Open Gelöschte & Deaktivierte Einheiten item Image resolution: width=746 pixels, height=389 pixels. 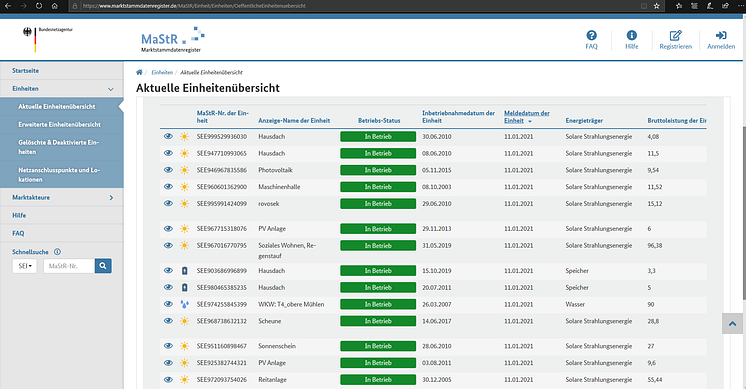(x=58, y=147)
